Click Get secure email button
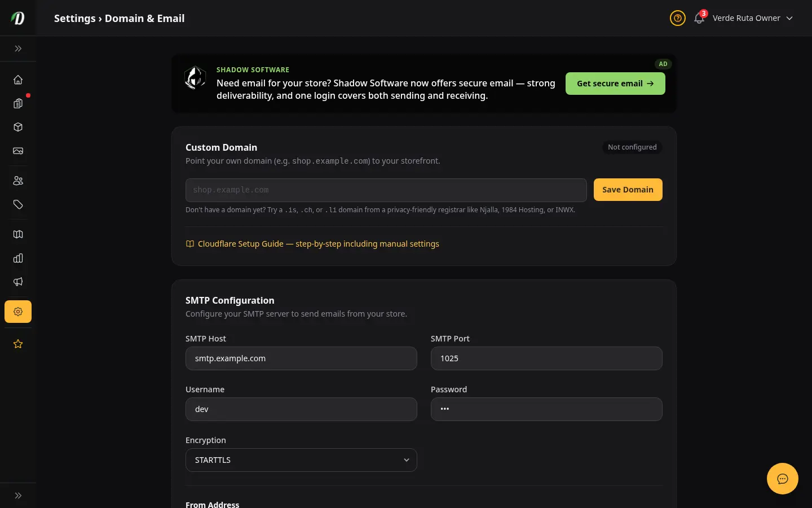Viewport: 812px width, 508px height. 615,84
